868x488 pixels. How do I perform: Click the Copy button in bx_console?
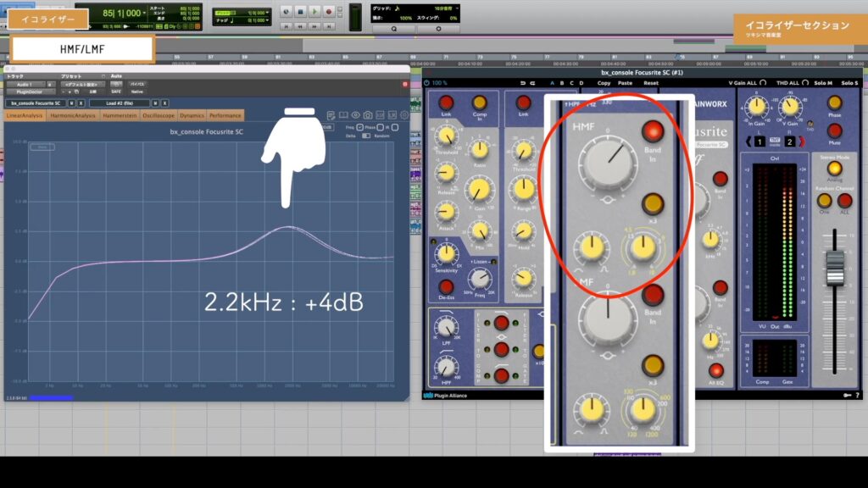coord(604,83)
